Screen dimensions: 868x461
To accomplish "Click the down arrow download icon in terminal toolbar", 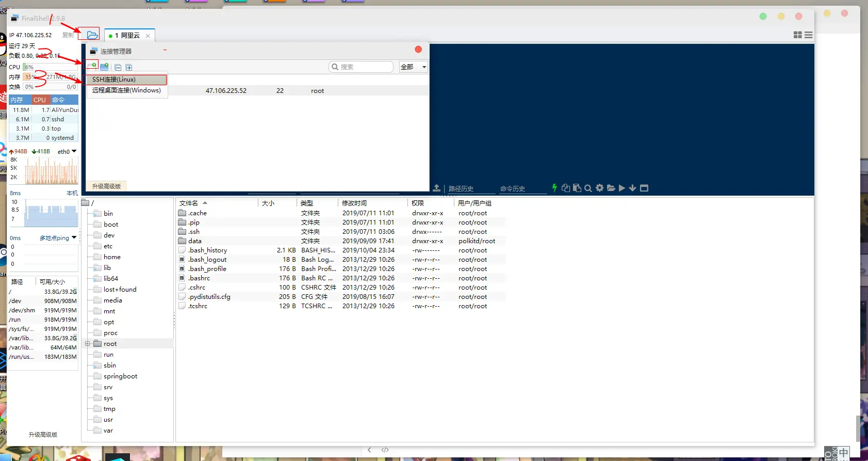I will (632, 188).
